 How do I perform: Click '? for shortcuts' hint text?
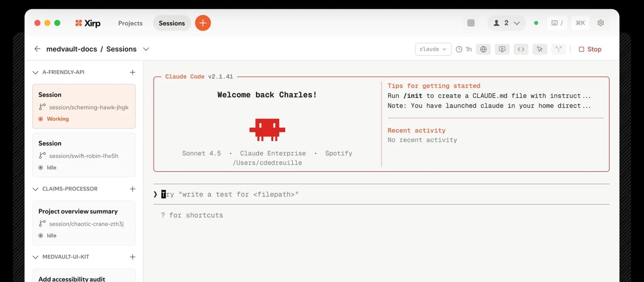(192, 215)
